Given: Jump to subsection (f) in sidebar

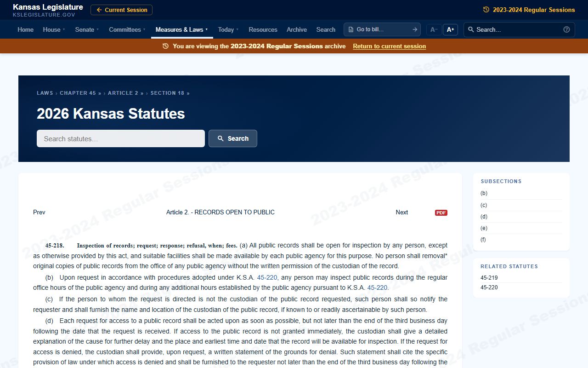Looking at the screenshot, I should click(521, 240).
